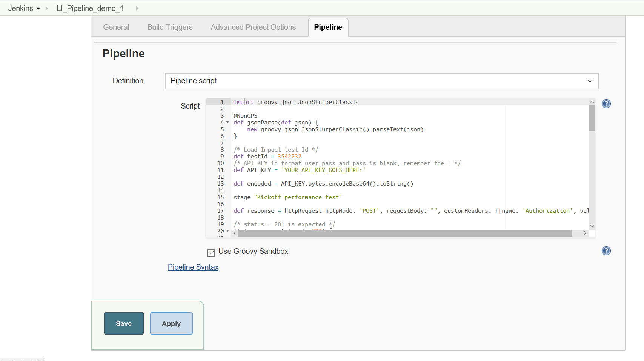Click the editor scroll right arrow
Image resolution: width=644 pixels, height=361 pixels.
[x=585, y=233]
